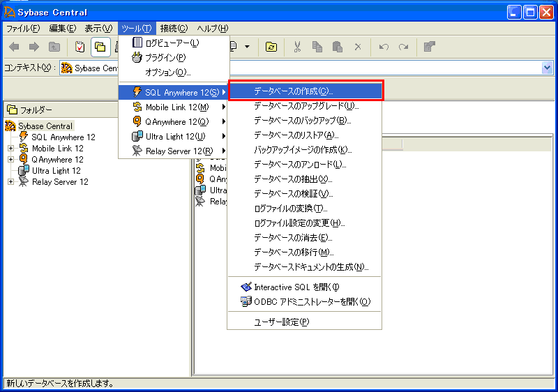Click the Folders view toolbar icon

pyautogui.click(x=100, y=47)
